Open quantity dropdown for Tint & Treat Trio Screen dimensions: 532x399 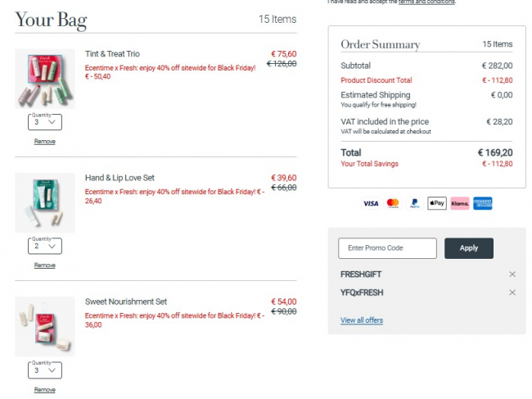tap(45, 123)
